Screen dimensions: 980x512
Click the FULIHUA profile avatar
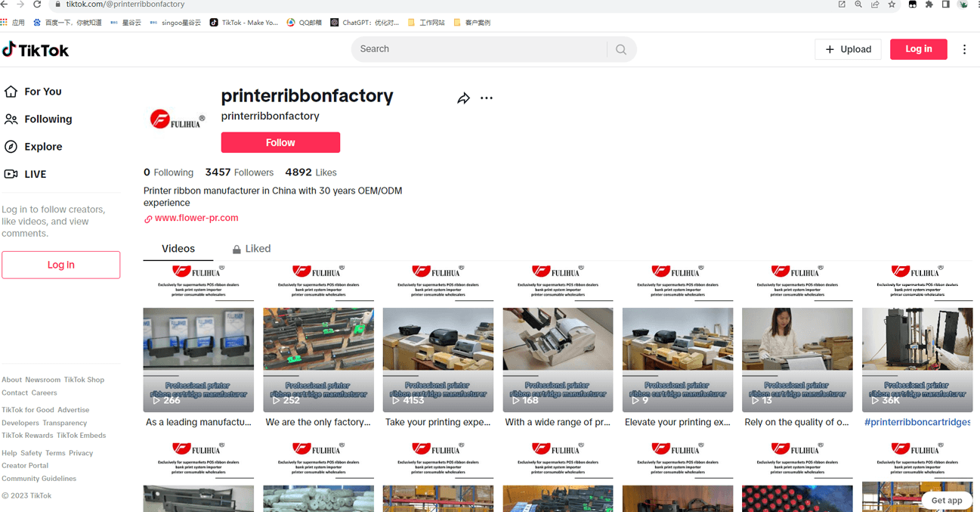pos(177,119)
